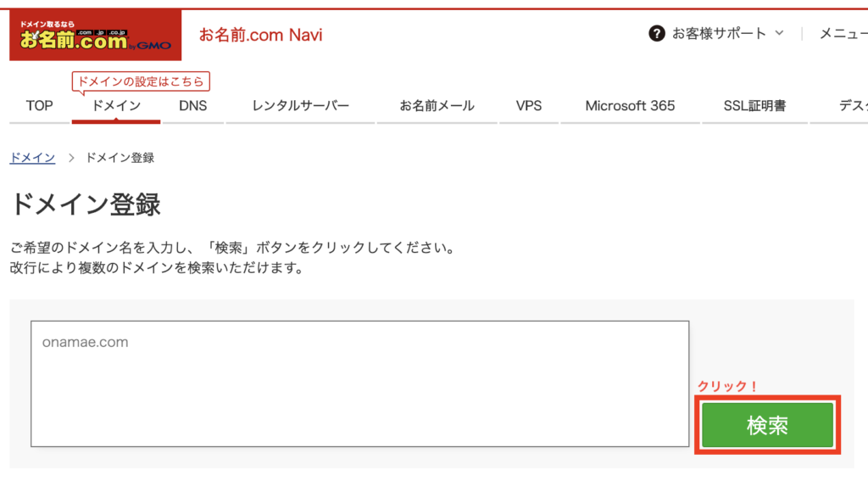Screen dimensions: 868x481
Task: Open the お名前メール tab
Action: point(437,106)
